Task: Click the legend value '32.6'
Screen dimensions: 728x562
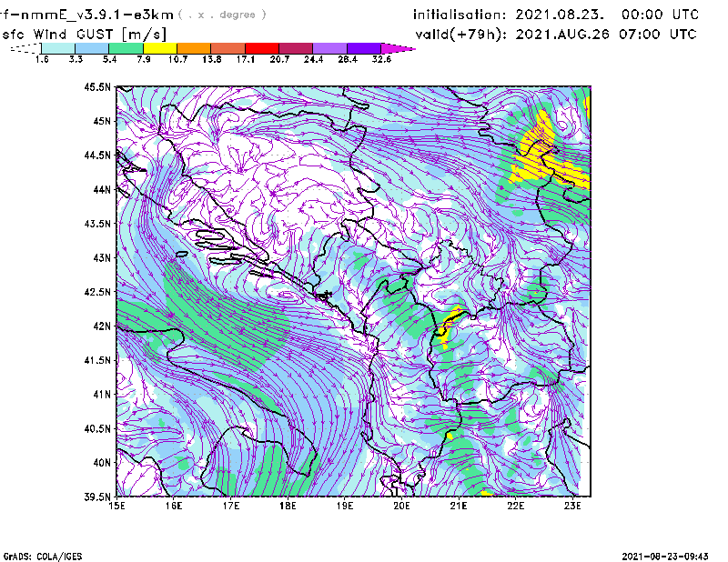Action: point(381,59)
